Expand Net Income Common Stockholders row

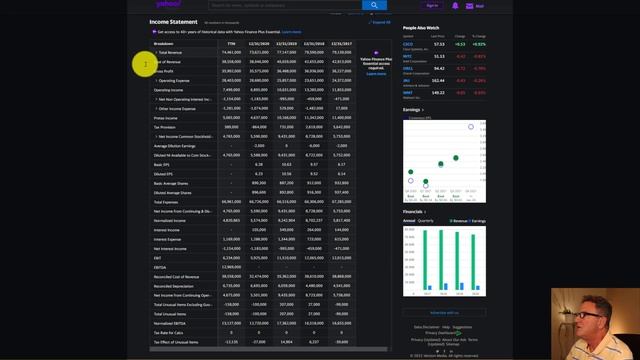[x=156, y=136]
